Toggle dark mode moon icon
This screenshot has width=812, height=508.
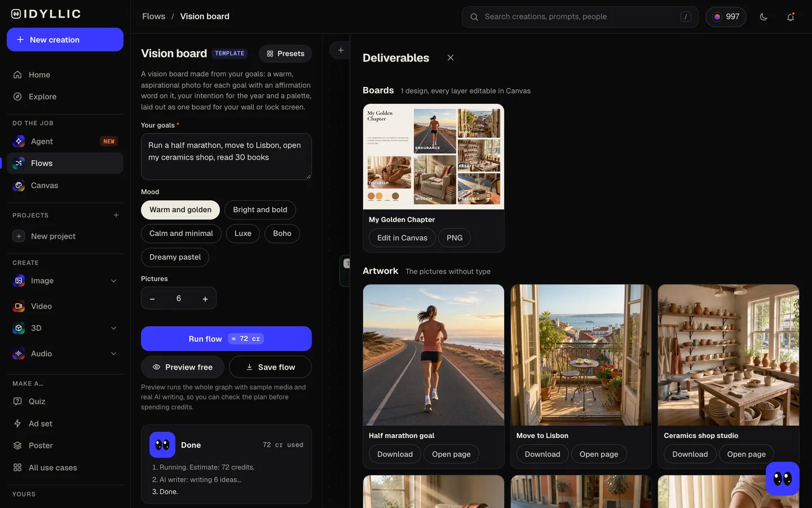click(764, 17)
